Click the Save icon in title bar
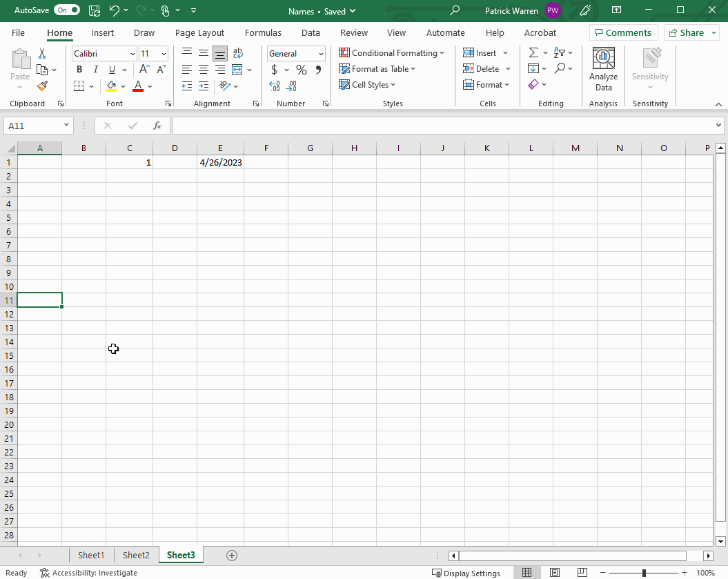Image resolution: width=728 pixels, height=579 pixels. 95,10
